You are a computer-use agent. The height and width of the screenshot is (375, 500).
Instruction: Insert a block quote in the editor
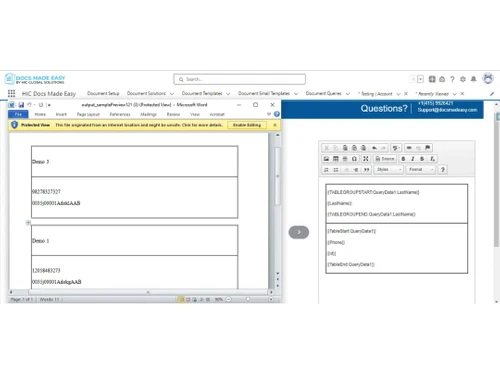(x=366, y=170)
